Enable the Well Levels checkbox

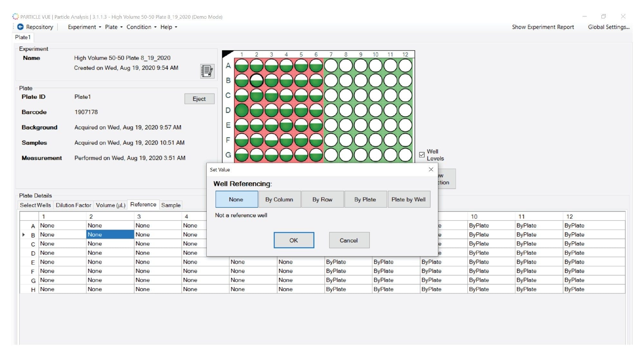(x=422, y=155)
